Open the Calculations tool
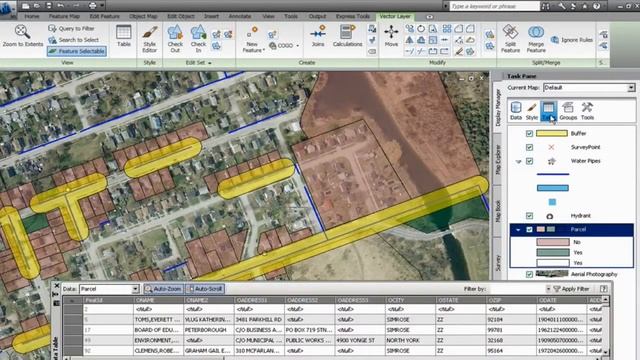 pos(347,36)
